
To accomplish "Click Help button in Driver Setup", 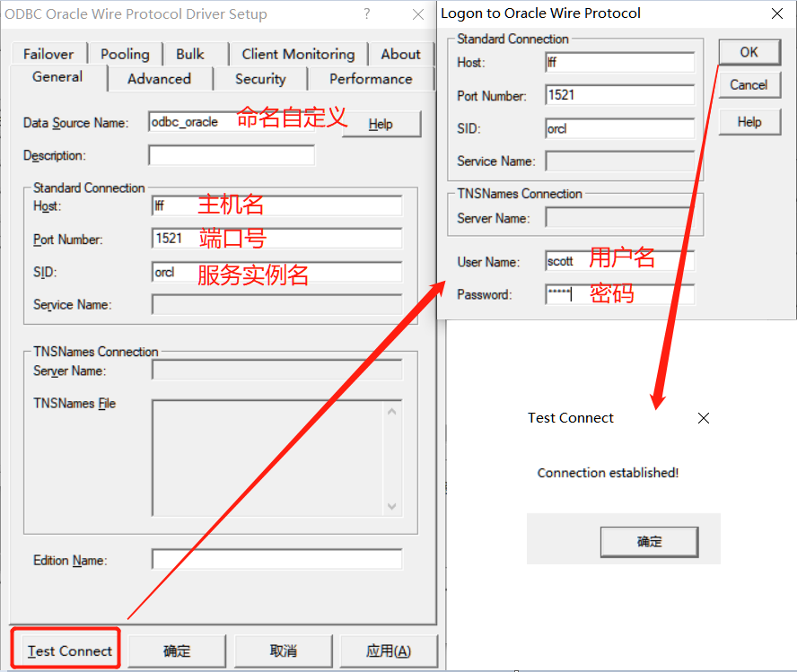I will point(381,124).
